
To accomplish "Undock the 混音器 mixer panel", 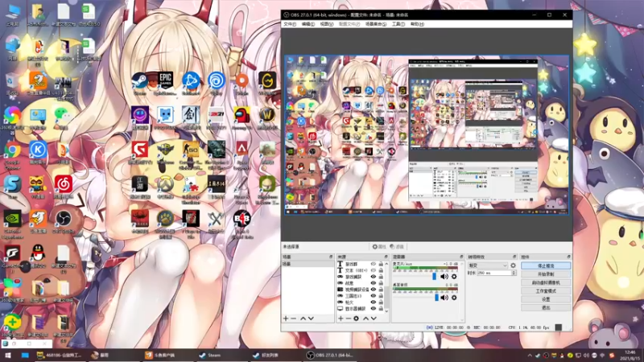I will [x=461, y=257].
